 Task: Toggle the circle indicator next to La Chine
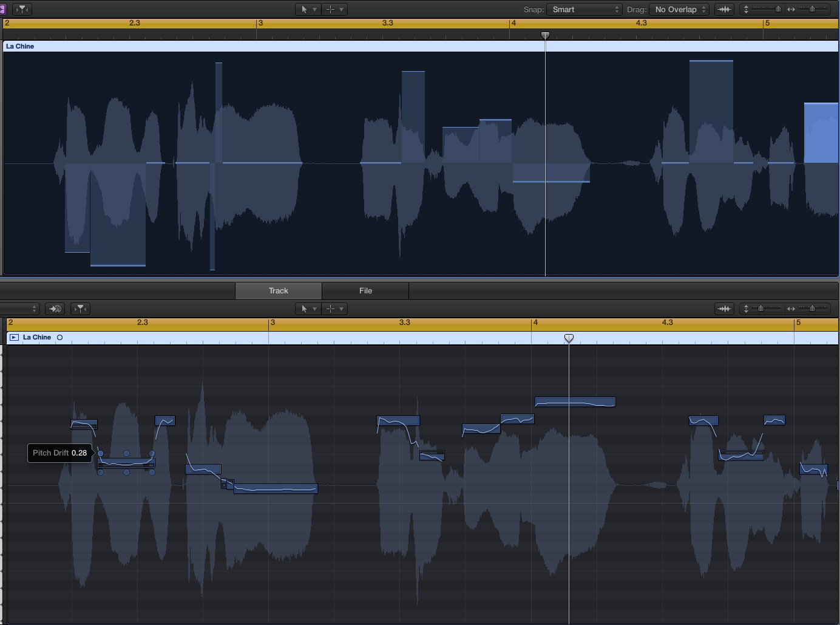(x=59, y=337)
